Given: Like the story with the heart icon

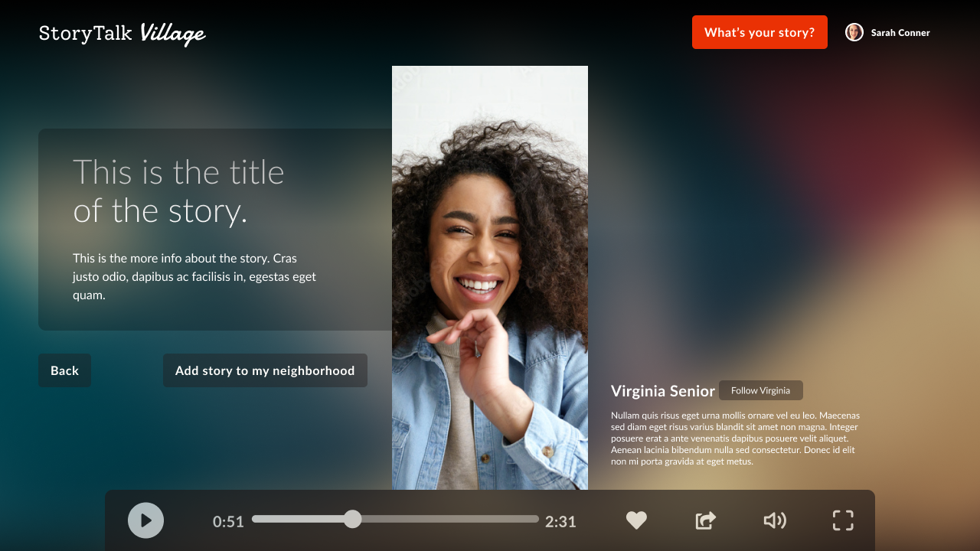Looking at the screenshot, I should (636, 520).
